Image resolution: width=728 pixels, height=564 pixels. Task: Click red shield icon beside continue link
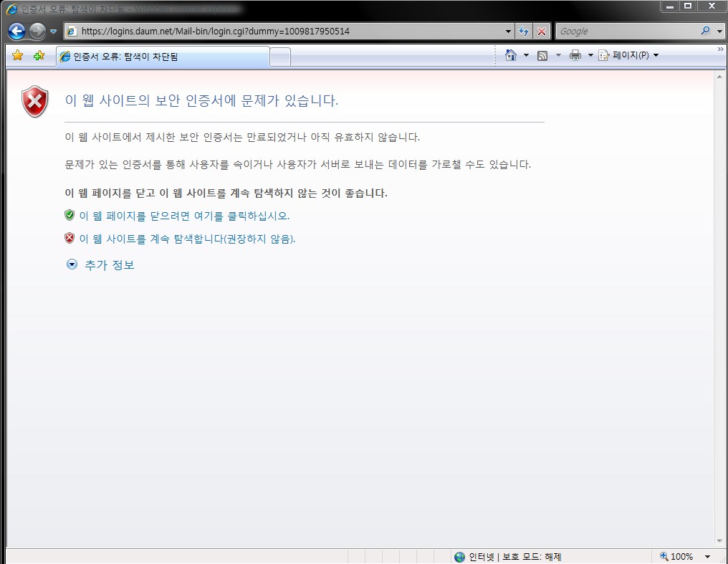click(70, 238)
